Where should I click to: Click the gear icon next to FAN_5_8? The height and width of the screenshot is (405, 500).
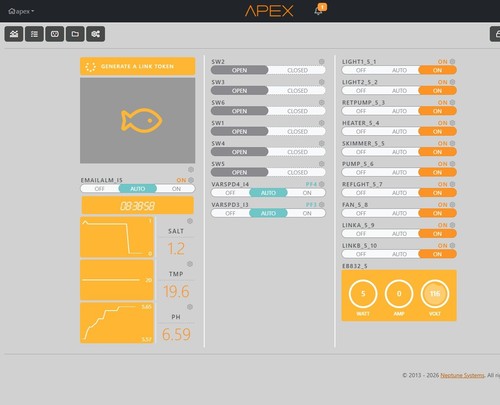pos(452,205)
